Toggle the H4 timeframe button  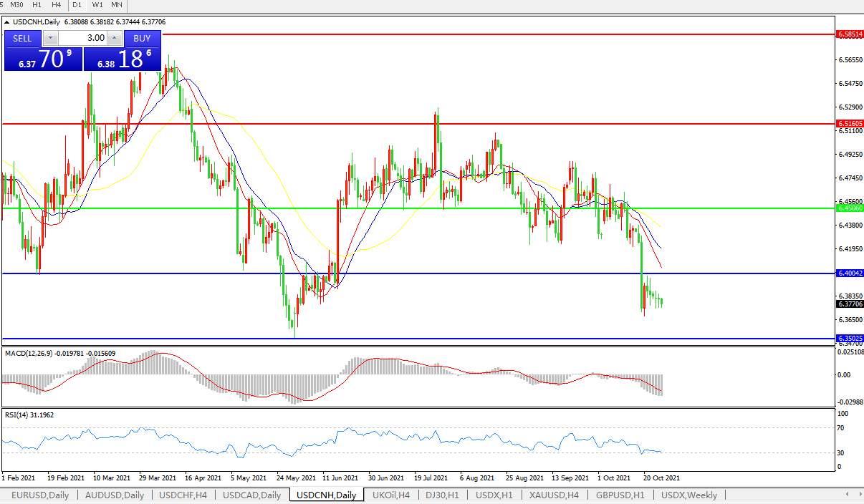tap(56, 4)
